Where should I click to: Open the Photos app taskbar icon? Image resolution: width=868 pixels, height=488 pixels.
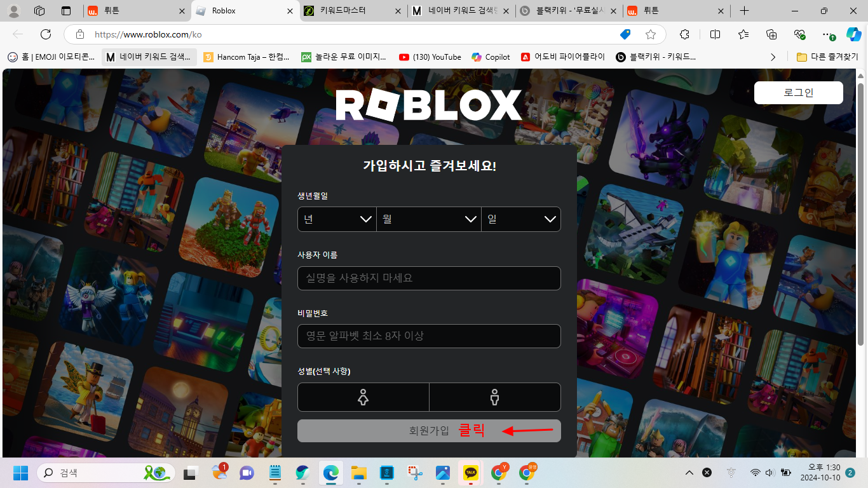tap(443, 473)
